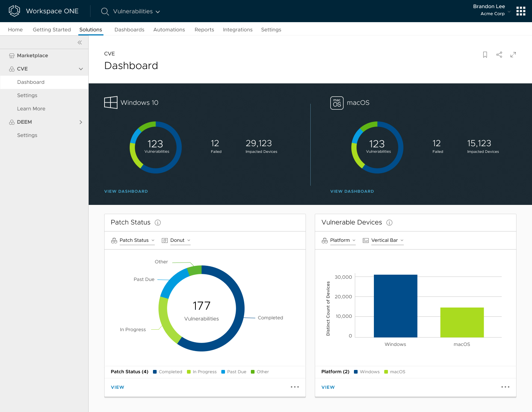
Task: Click the Patch Status grouping icon
Action: pyautogui.click(x=114, y=240)
